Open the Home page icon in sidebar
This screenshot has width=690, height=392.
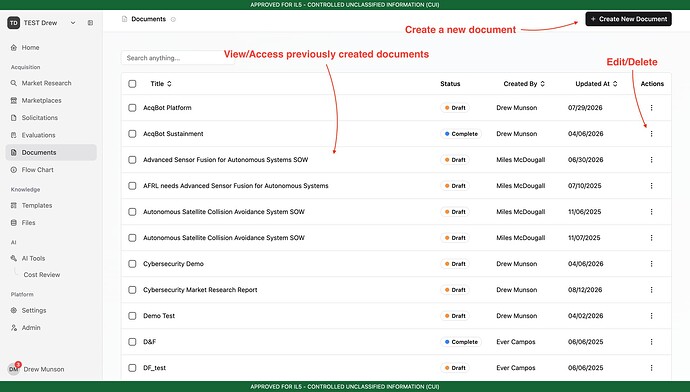14,48
